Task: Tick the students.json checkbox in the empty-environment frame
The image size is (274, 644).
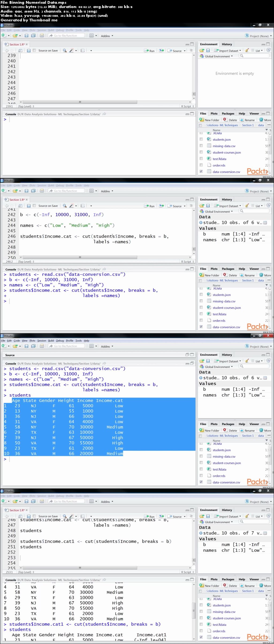Action: pyautogui.click(x=201, y=139)
